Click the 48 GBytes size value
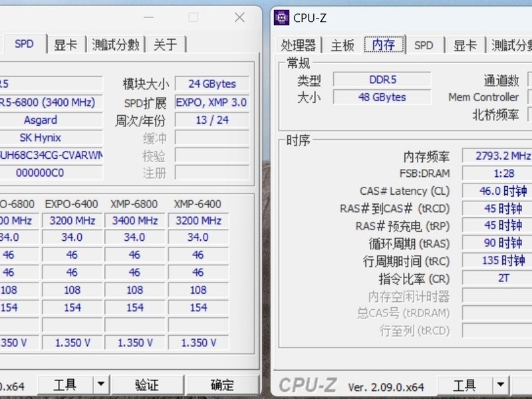The height and width of the screenshot is (399, 532). (382, 97)
